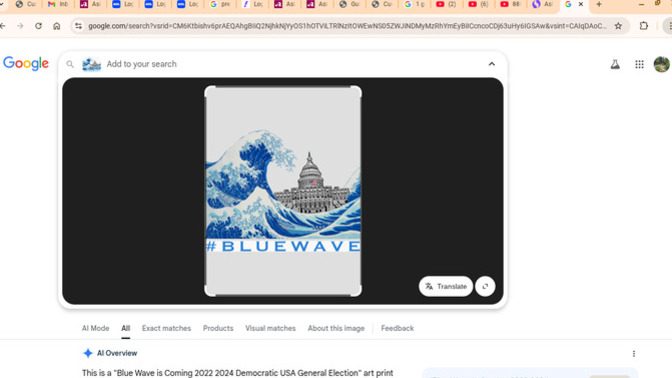Viewport: 672px width, 378px height.
Task: Close the current Google tab
Action: coord(581,4)
